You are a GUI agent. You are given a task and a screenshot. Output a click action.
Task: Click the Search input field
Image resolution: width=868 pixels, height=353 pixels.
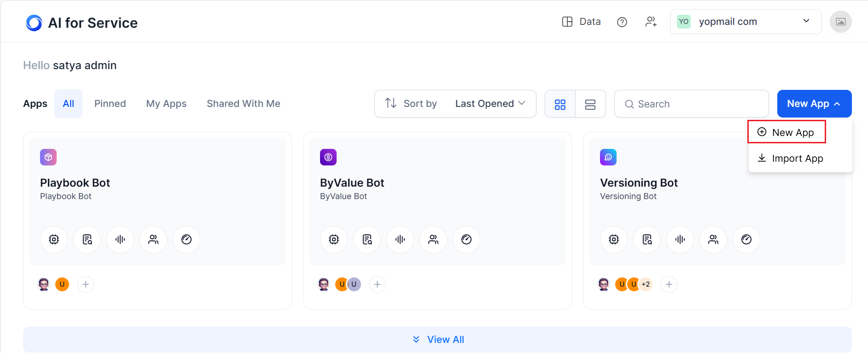[691, 104]
